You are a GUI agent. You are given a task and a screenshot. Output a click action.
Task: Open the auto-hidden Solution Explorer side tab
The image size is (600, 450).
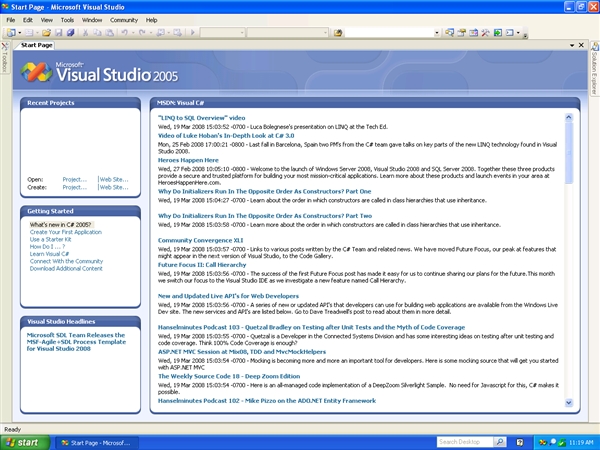coord(595,68)
